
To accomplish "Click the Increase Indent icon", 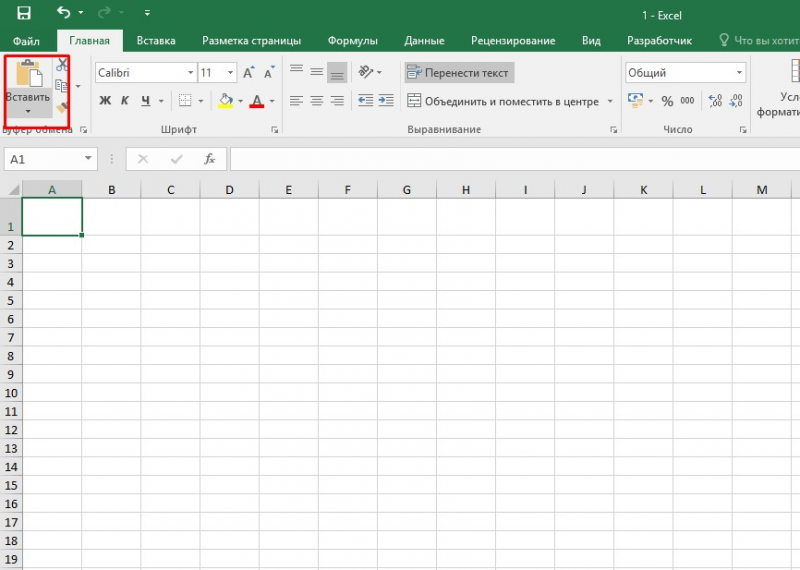I will [x=386, y=101].
